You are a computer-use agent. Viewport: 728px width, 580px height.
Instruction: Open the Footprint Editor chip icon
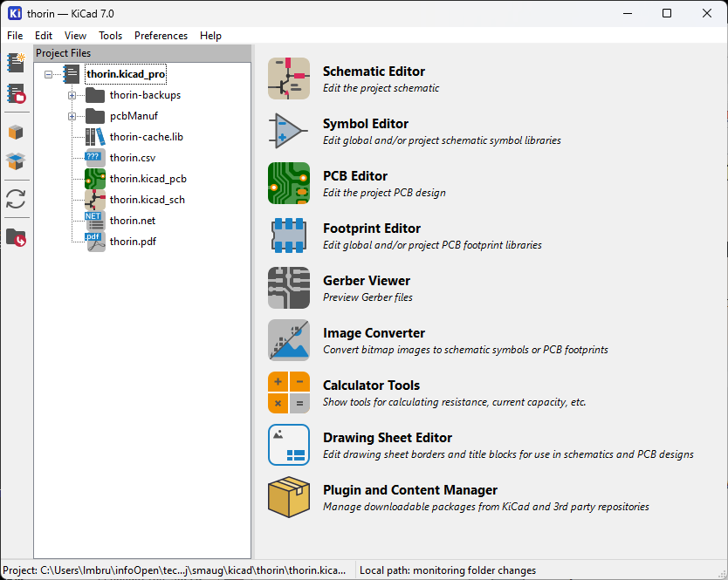coord(289,235)
